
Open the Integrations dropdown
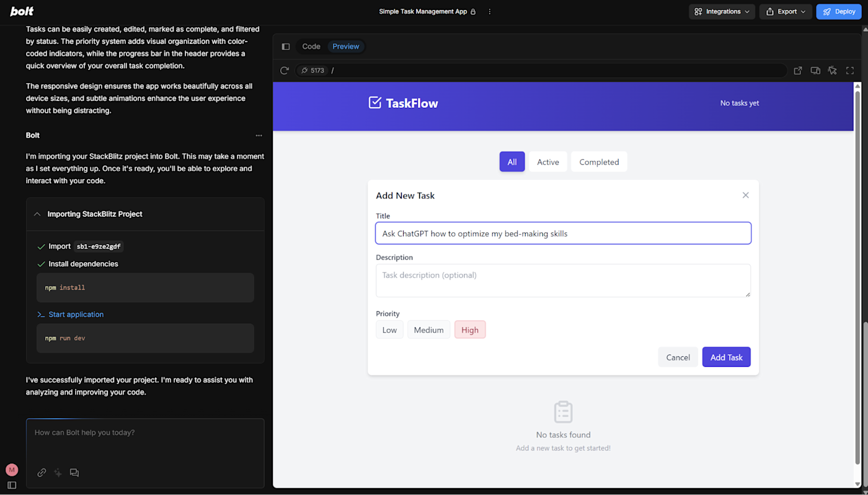[722, 12]
